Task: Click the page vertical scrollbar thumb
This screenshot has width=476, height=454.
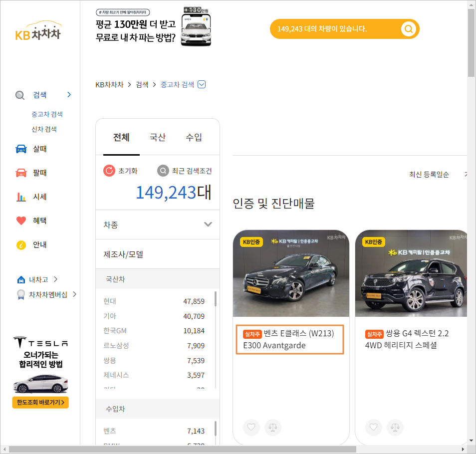Action: pyautogui.click(x=471, y=42)
